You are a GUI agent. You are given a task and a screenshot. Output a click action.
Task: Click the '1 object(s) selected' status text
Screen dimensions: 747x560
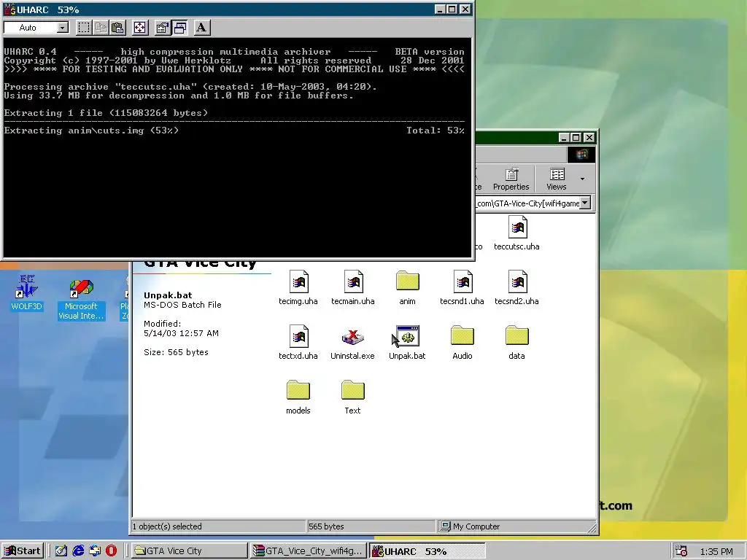click(167, 526)
